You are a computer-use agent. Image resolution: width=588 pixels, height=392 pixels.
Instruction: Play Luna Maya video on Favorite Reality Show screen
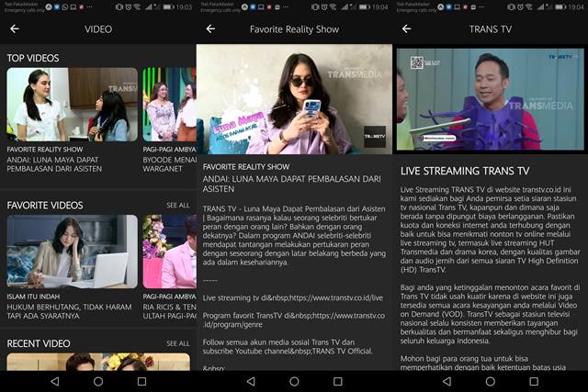pyautogui.click(x=294, y=99)
